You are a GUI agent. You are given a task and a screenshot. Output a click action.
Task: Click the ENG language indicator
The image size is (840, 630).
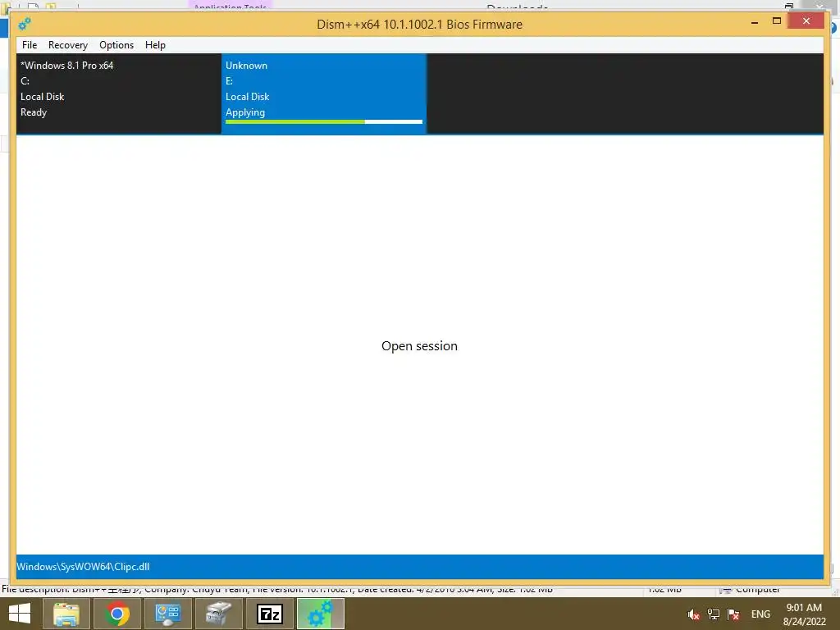pyautogui.click(x=760, y=614)
